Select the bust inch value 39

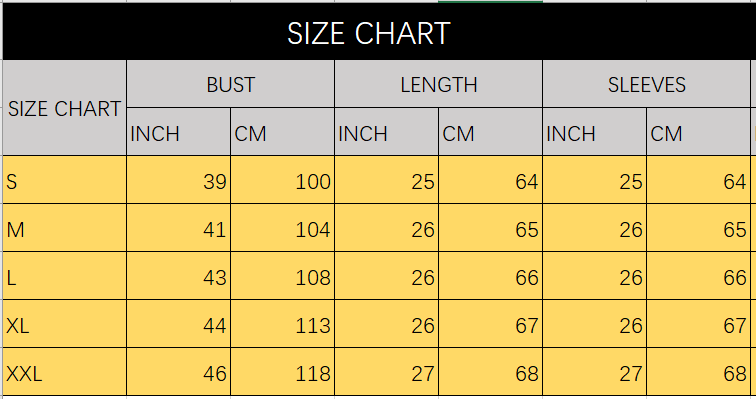(x=178, y=180)
